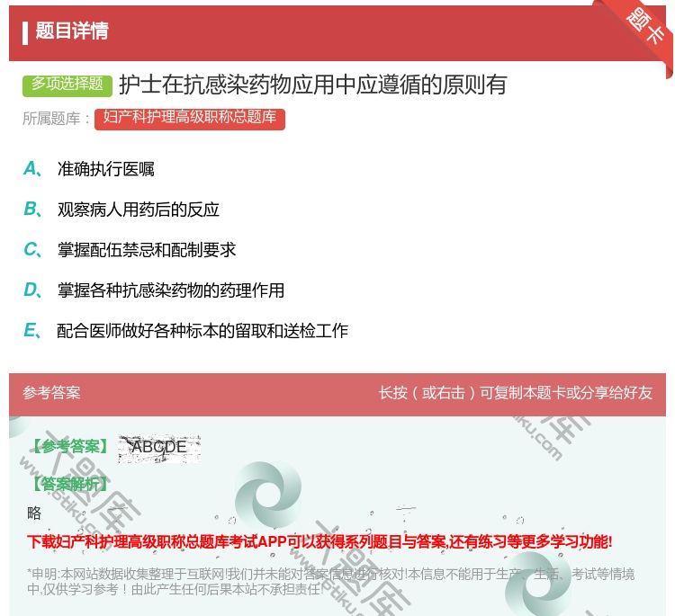Image resolution: width=675 pixels, height=616 pixels.
Task: Click the ABCDE answer image
Action: (x=159, y=449)
